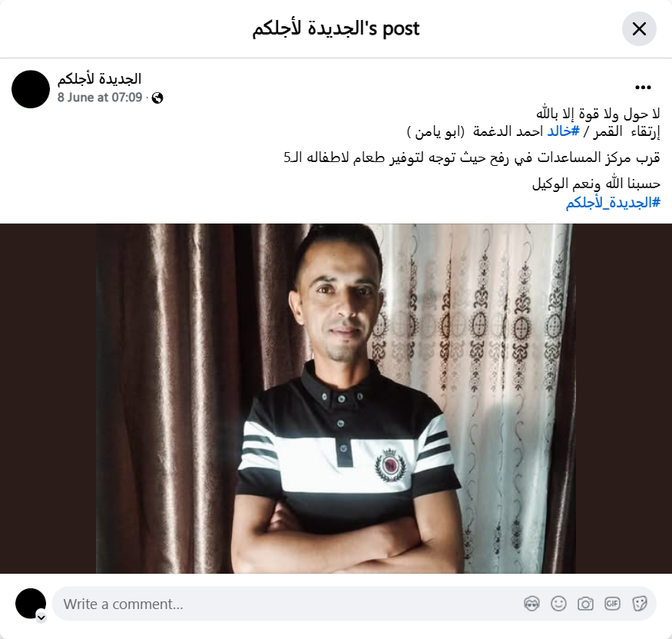The height and width of the screenshot is (639, 672).
Task: Close the post dialog with the X button
Action: coord(639,28)
